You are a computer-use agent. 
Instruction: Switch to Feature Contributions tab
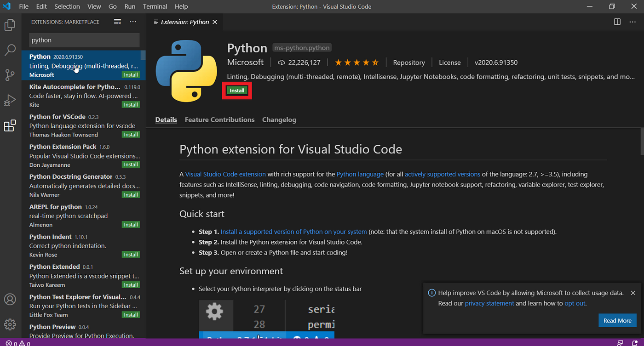[219, 119]
